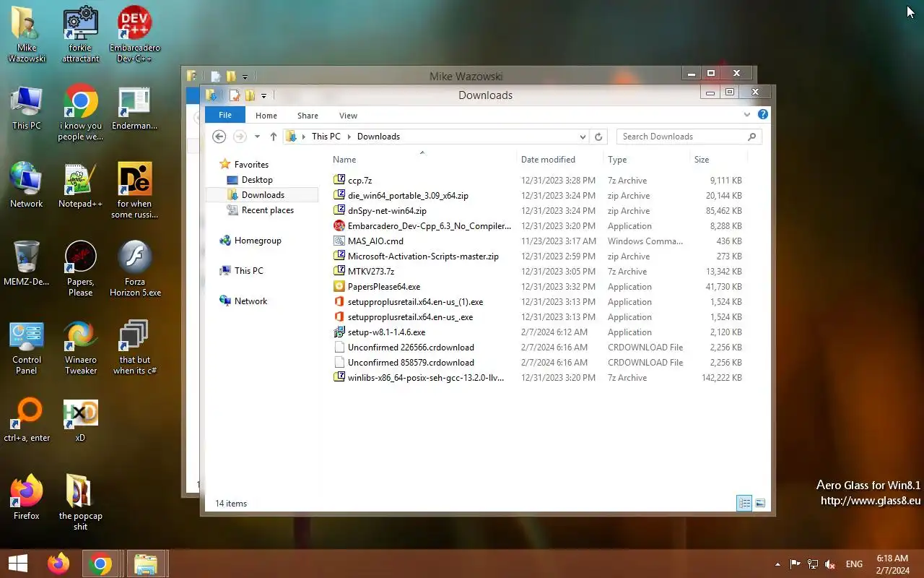Click Downloads in the address bar breadcrumb
924x578 pixels.
pyautogui.click(x=378, y=137)
